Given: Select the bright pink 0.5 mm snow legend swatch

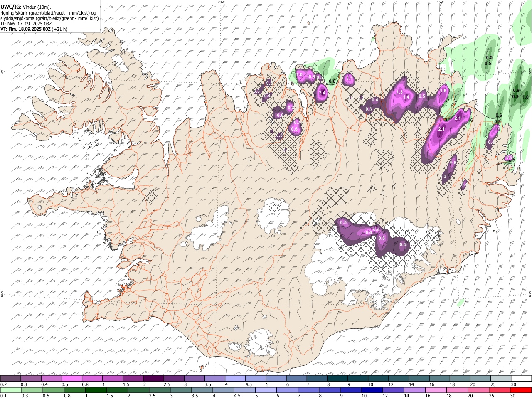Looking at the screenshot, I should coord(71,379).
